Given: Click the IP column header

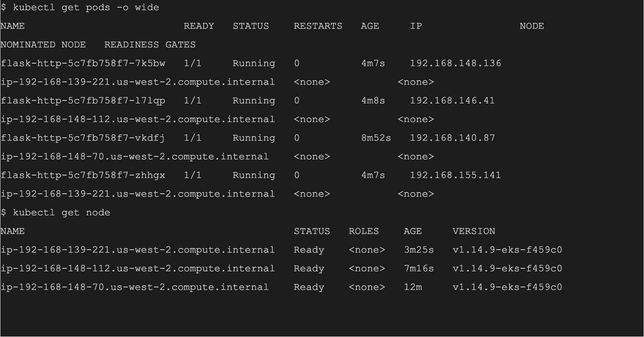Looking at the screenshot, I should click(x=416, y=26).
